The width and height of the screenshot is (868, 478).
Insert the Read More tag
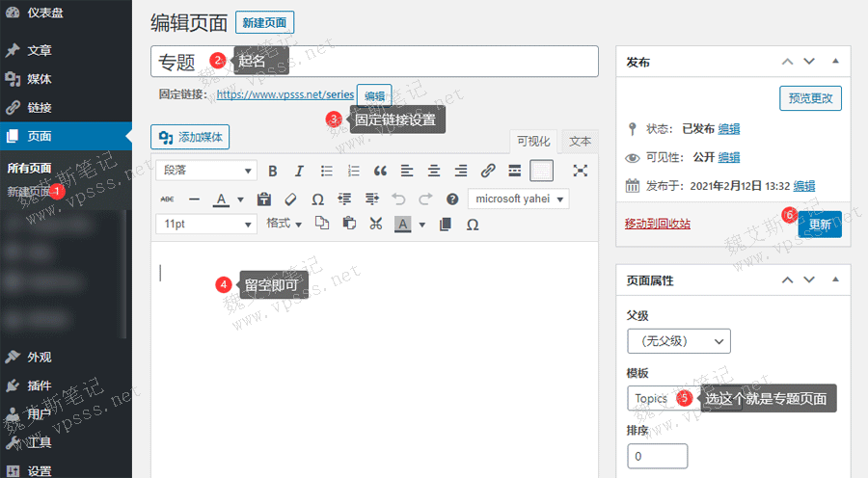(515, 171)
